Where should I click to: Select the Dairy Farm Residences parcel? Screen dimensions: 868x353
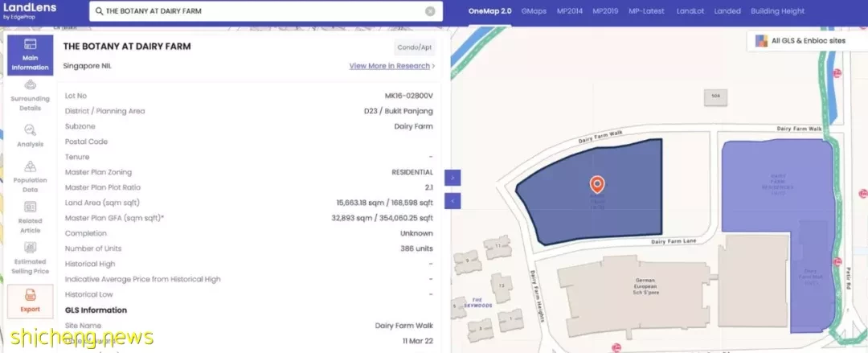(777, 186)
